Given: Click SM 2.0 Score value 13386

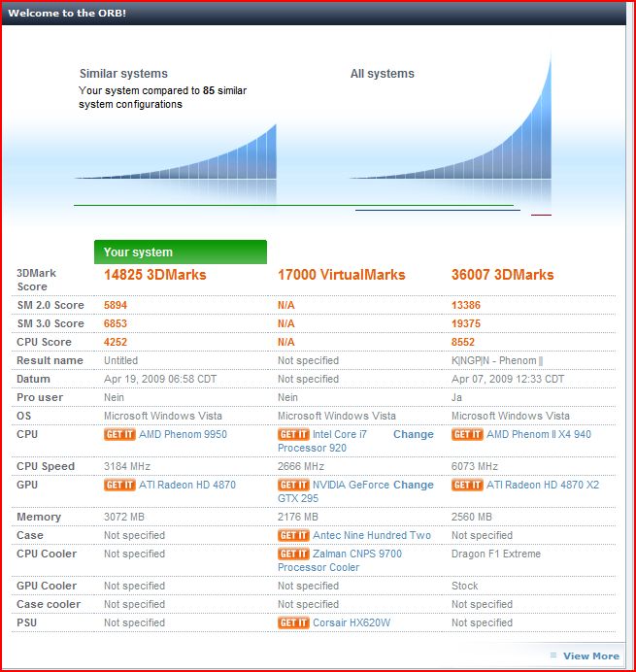Looking at the screenshot, I should pyautogui.click(x=466, y=305).
